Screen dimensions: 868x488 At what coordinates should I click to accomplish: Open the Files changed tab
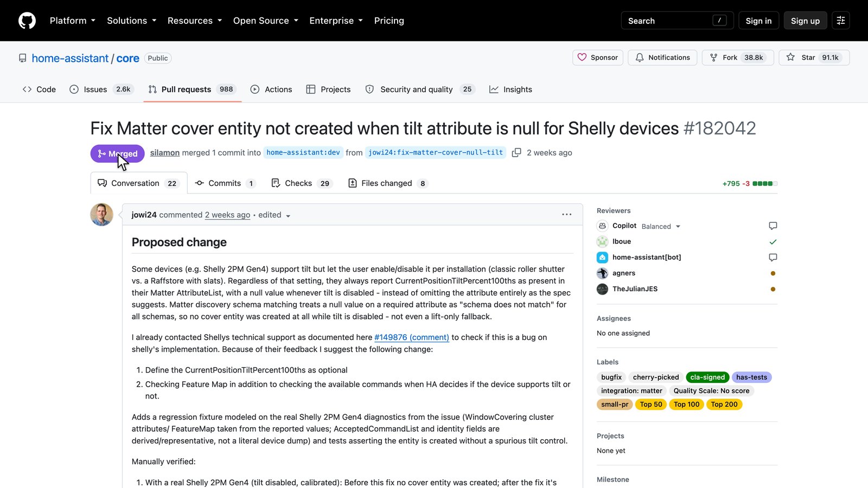click(388, 183)
